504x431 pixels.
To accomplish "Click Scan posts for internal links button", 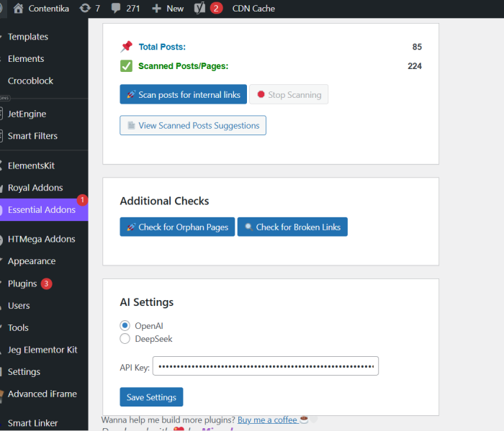I will tap(184, 95).
